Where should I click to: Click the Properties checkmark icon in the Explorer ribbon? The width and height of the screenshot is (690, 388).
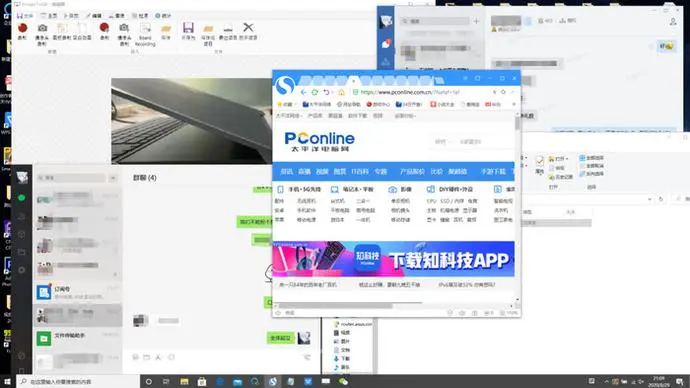pos(540,161)
